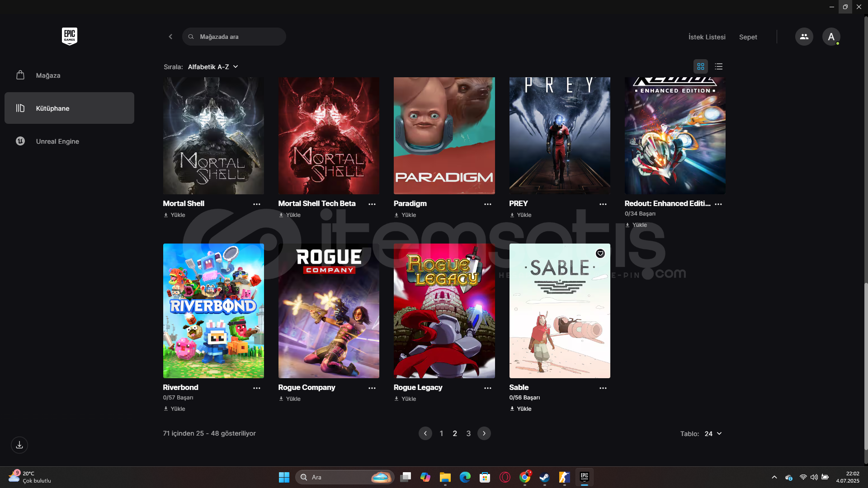868x488 pixels.
Task: Open Riverbond cover thumbnail
Action: (x=213, y=311)
